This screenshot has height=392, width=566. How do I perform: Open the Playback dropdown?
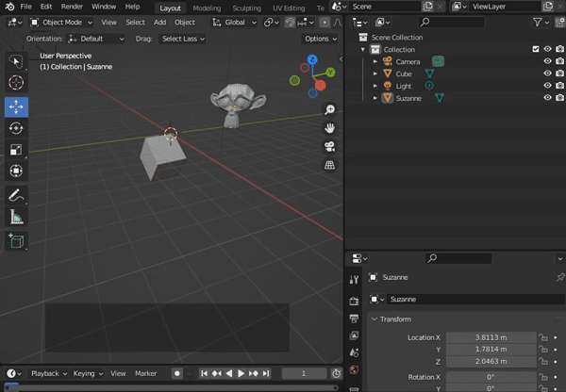point(48,373)
